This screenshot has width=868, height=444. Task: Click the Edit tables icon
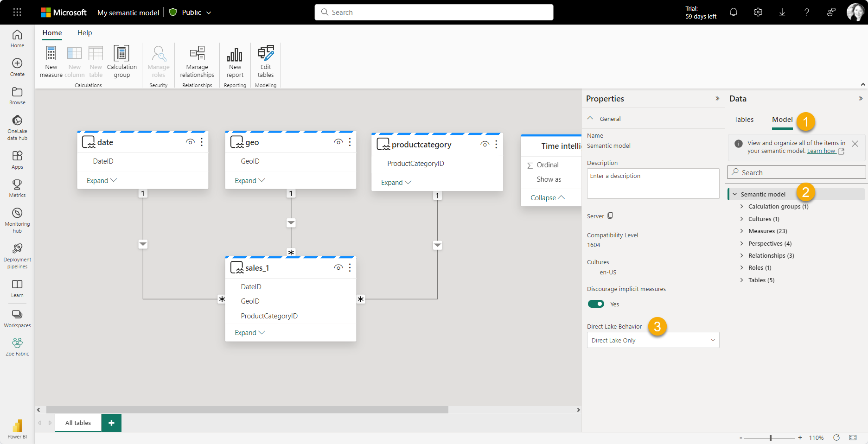click(x=266, y=53)
